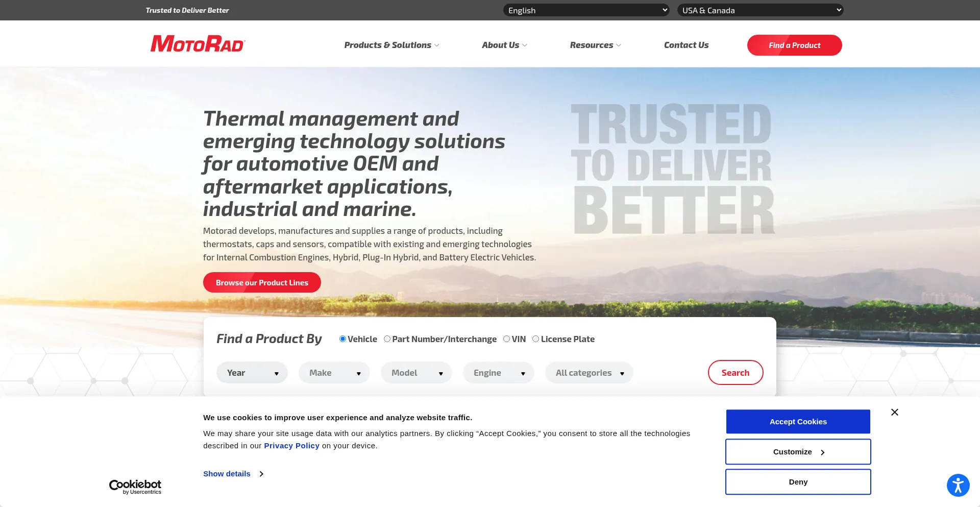Viewport: 980px width, 507px height.
Task: Click Browse our Product Lines button
Action: 262,282
